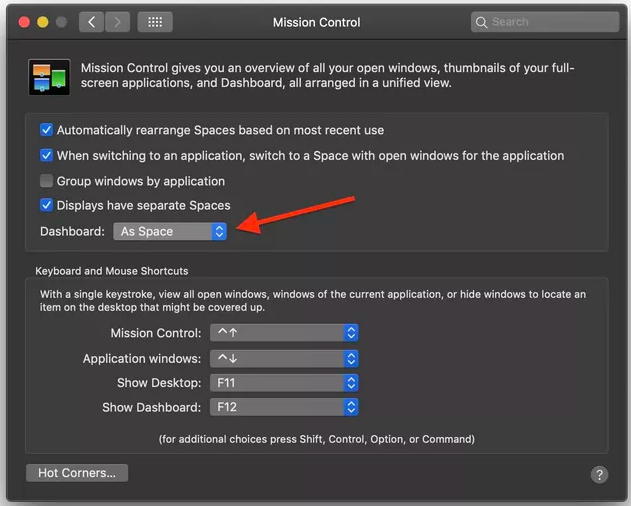Click the Mission Control window title
Image resolution: width=631 pixels, height=506 pixels.
pyautogui.click(x=317, y=22)
